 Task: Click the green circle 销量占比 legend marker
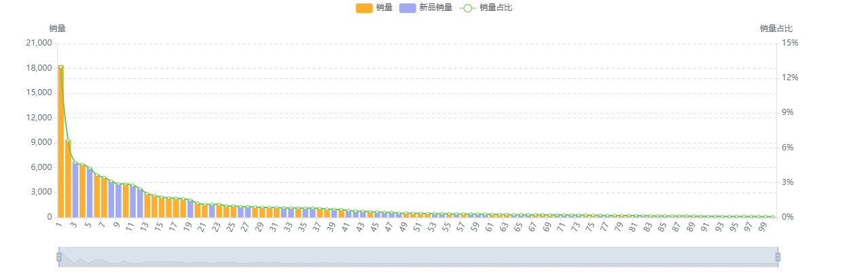coord(467,7)
